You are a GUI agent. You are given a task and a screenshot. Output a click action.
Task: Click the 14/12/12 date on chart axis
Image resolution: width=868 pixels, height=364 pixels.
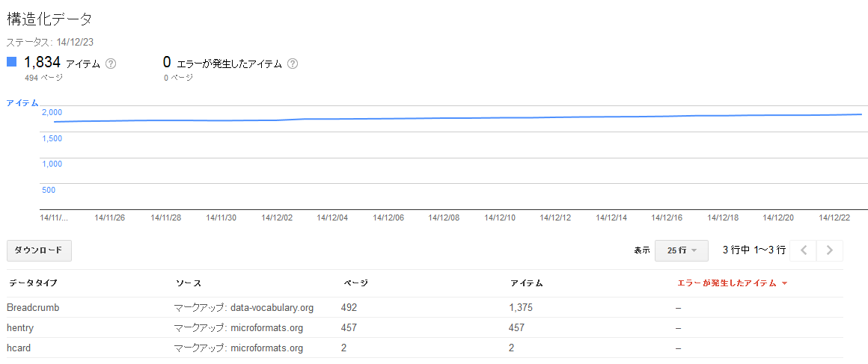pos(555,218)
